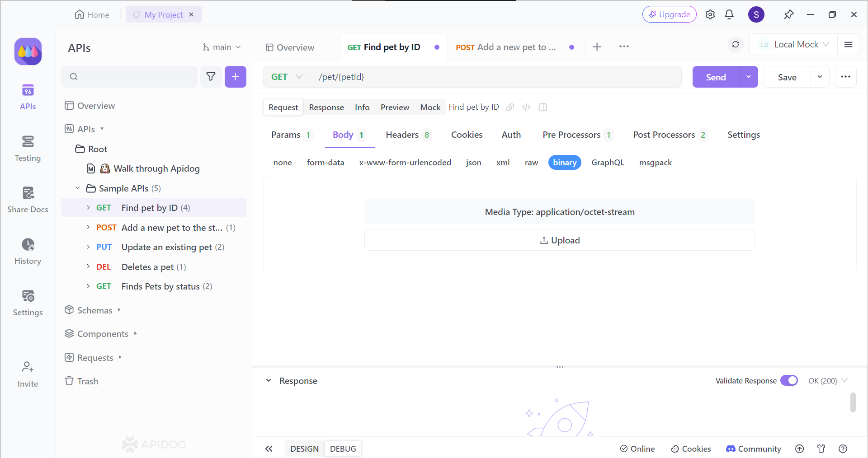Open the Local Mock environment dropdown
Image resolution: width=868 pixels, height=458 pixels.
[794, 44]
